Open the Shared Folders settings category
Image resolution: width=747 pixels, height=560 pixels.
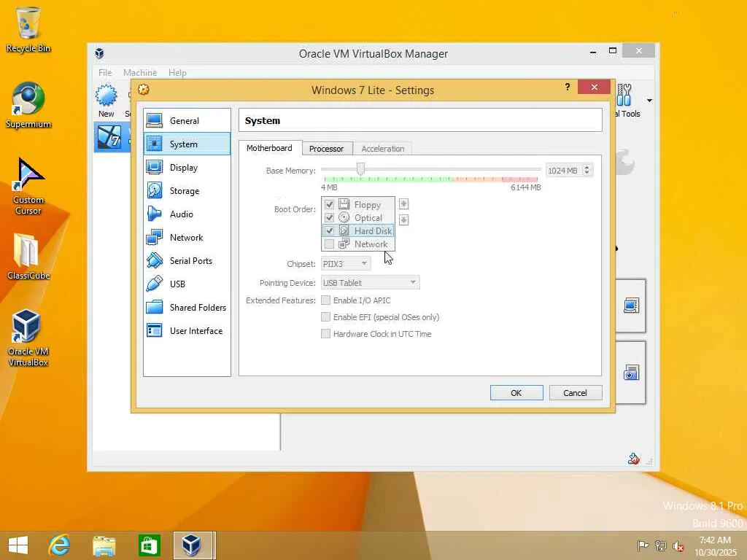tap(187, 308)
